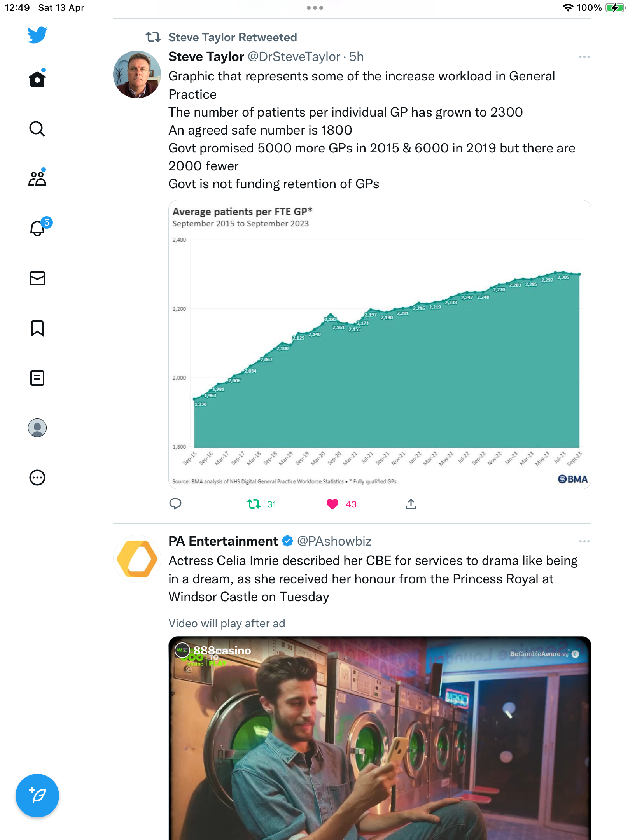Reply to Steve Taylor's tweet
Viewport: 630px width, 840px height.
[x=175, y=504]
